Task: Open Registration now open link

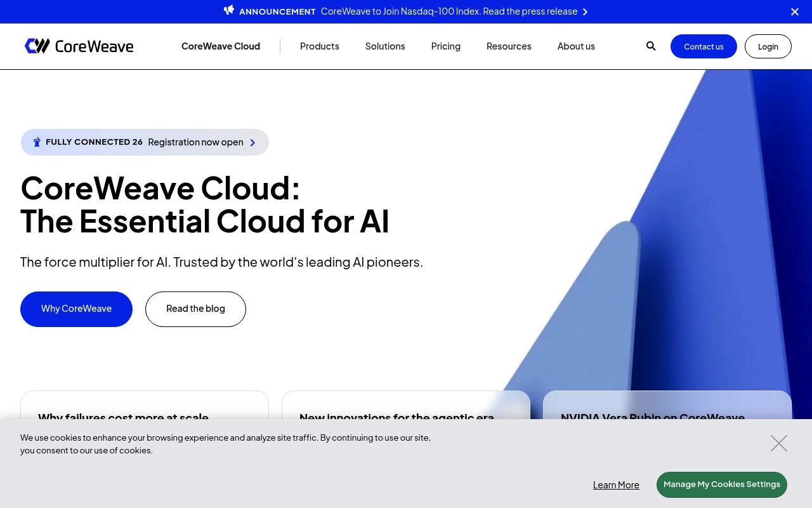Action: click(x=195, y=142)
